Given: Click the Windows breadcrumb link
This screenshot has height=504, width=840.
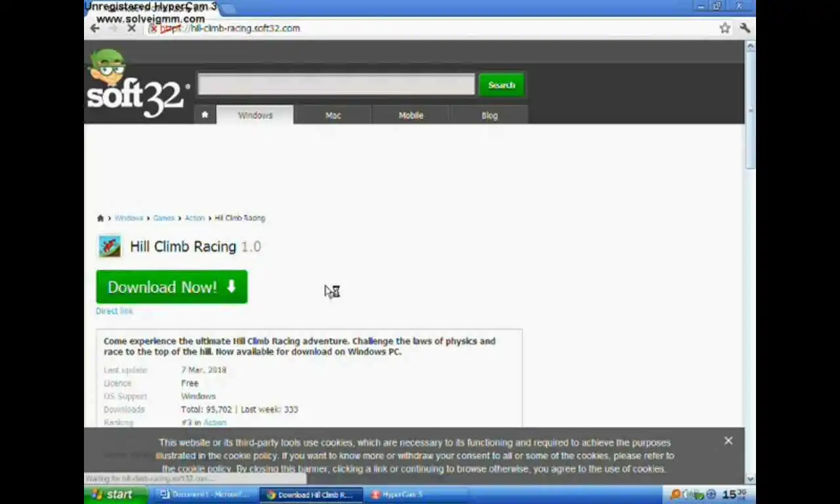Looking at the screenshot, I should [129, 218].
